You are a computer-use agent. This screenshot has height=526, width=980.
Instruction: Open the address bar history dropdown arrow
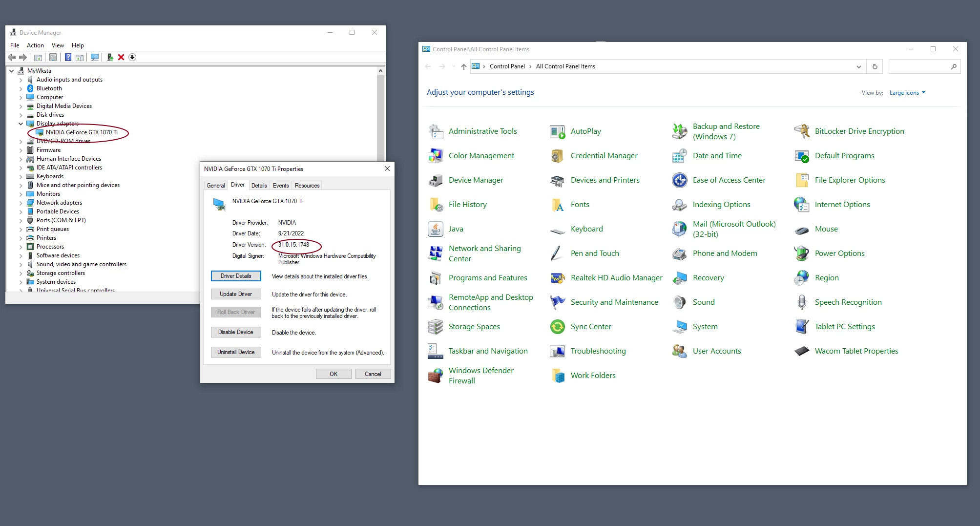pyautogui.click(x=858, y=66)
